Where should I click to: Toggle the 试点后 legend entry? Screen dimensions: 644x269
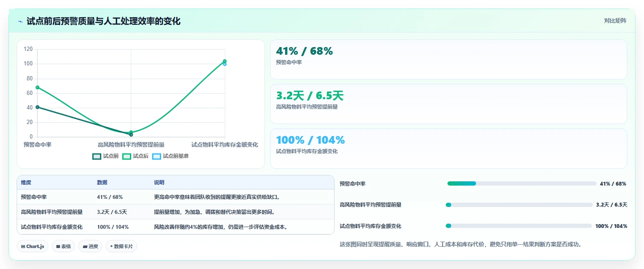[135, 156]
